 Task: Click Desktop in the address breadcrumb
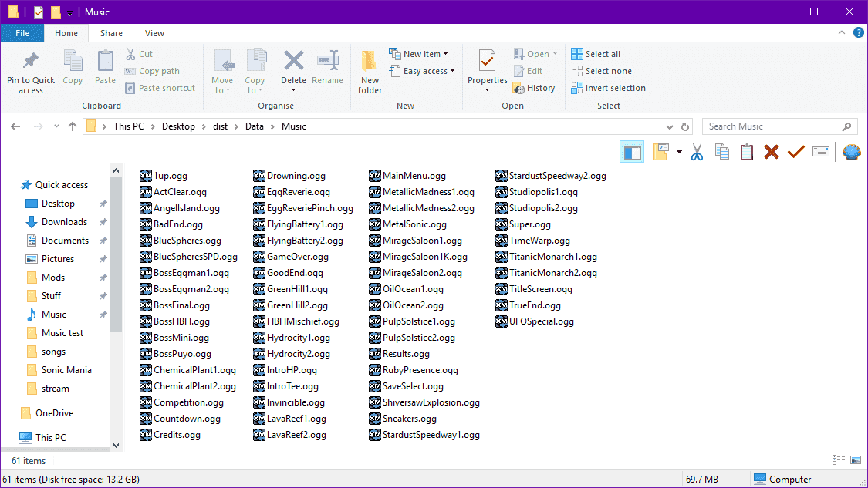(178, 126)
